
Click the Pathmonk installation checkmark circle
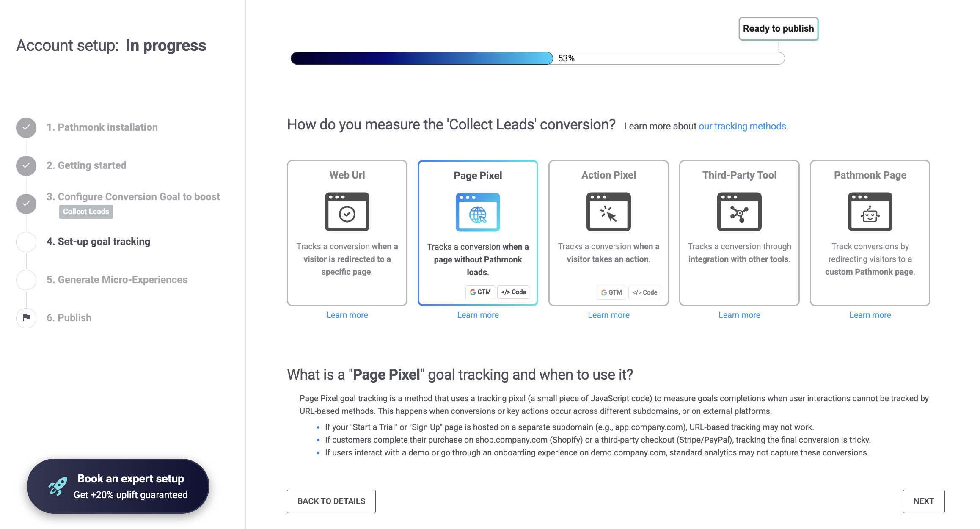click(26, 127)
